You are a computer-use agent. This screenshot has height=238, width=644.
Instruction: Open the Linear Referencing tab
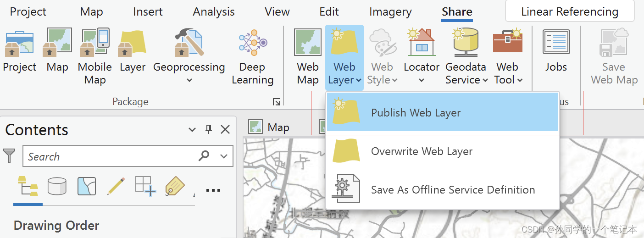570,11
